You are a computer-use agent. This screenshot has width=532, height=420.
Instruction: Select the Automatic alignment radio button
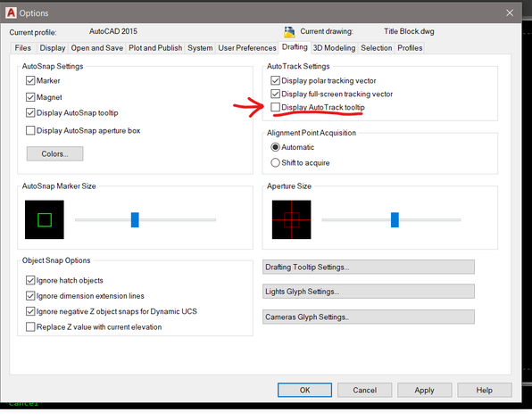click(x=275, y=147)
